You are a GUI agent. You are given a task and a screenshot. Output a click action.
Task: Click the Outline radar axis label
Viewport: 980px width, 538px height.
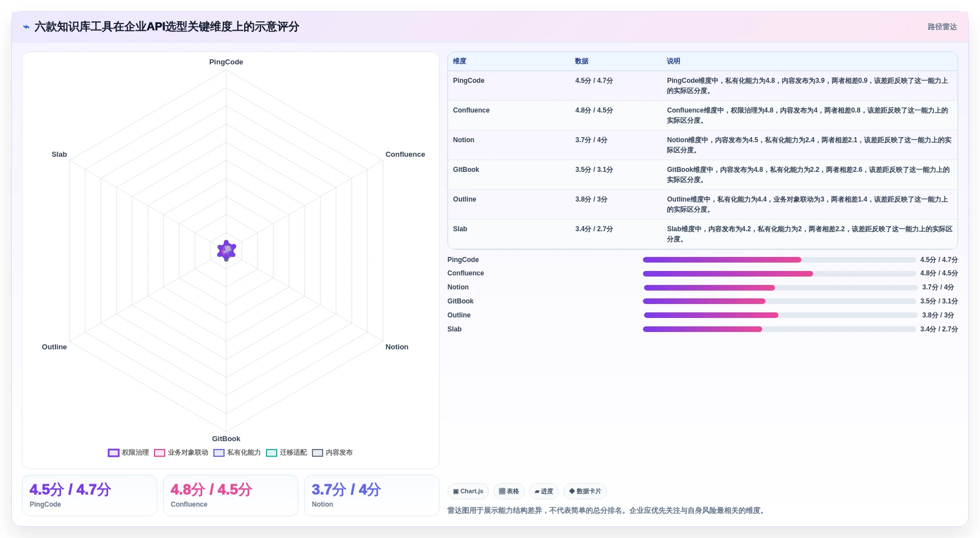[54, 347]
